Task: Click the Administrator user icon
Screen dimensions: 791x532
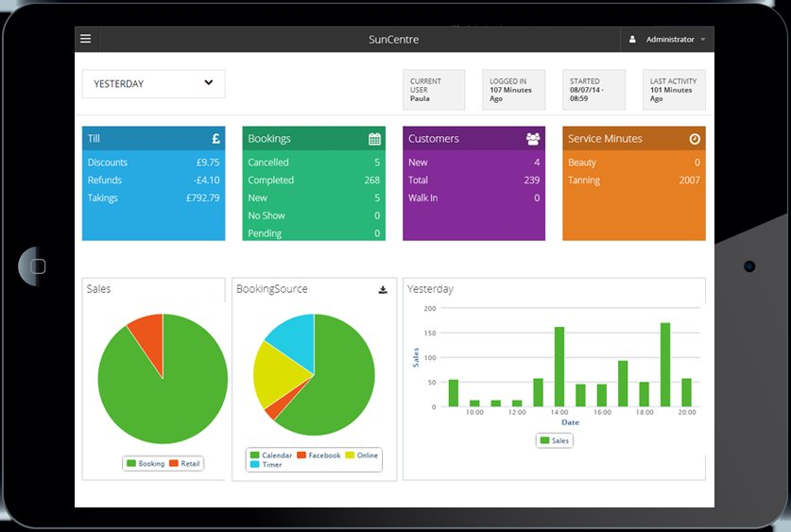Action: pyautogui.click(x=632, y=40)
